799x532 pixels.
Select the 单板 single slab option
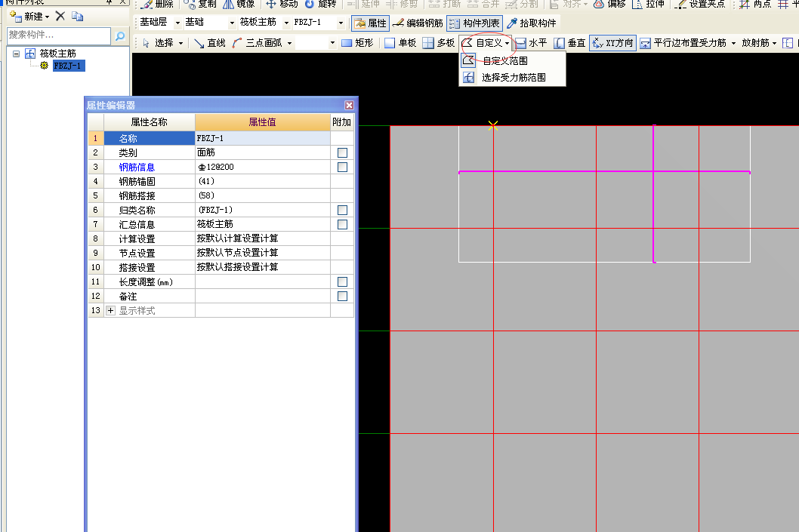point(400,43)
